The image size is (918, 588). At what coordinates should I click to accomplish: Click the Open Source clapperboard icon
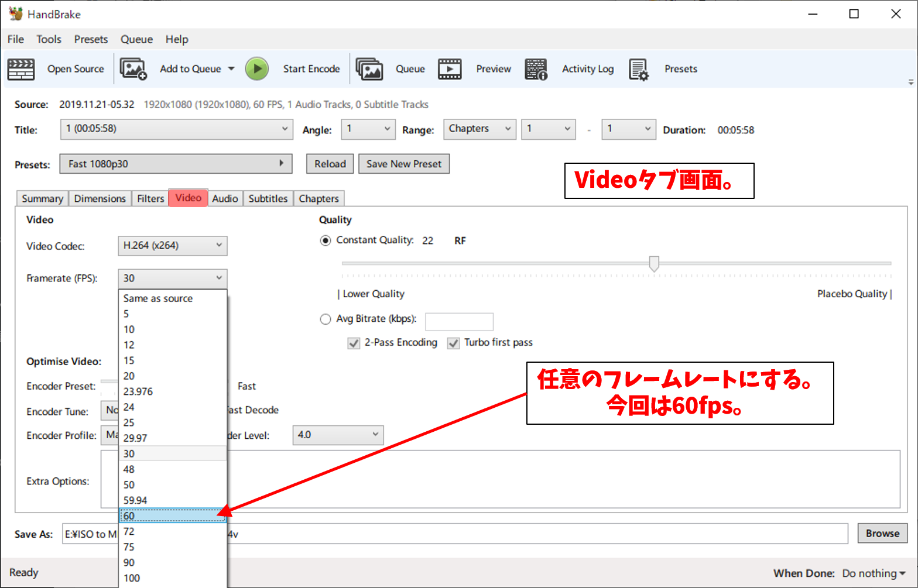[21, 69]
